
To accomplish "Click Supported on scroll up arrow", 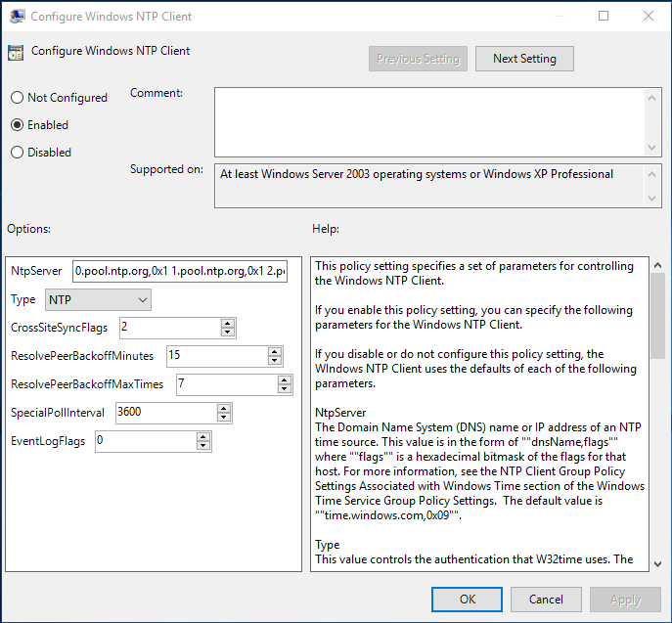I will (x=651, y=174).
